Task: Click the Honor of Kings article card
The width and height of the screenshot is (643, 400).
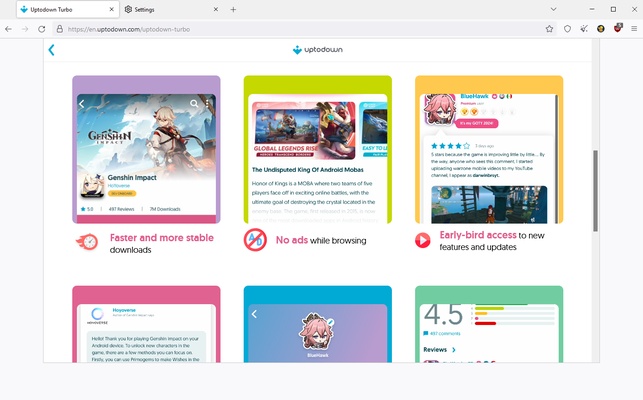Action: coord(318,149)
